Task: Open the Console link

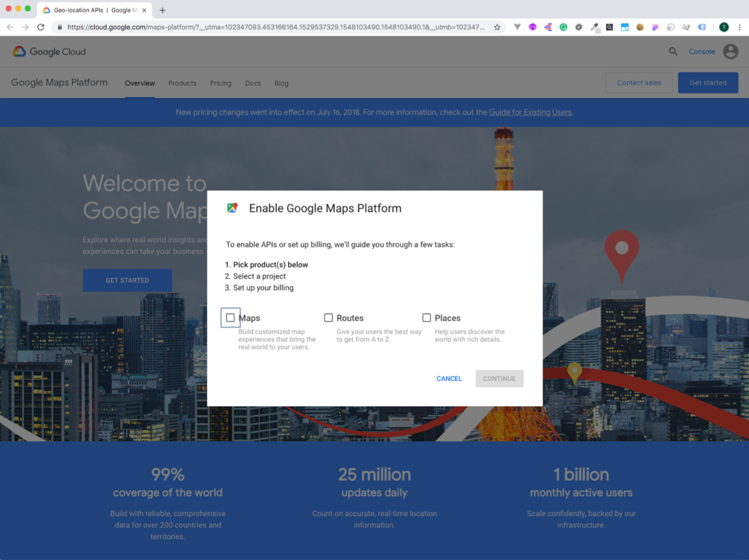Action: [702, 52]
